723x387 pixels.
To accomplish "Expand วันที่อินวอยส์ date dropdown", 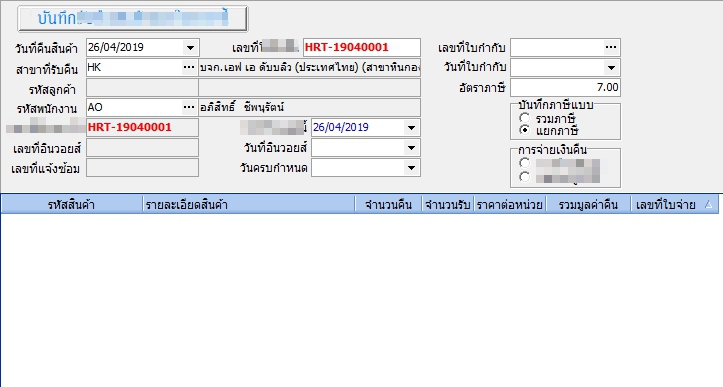I will (411, 148).
